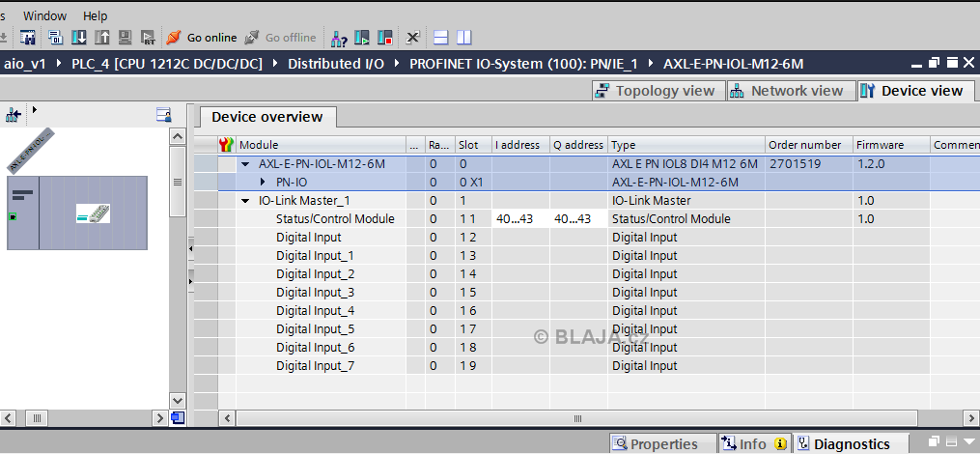Open breadcrumb arrow after PLC_4
Viewport: 980px width, 454px height.
275,63
